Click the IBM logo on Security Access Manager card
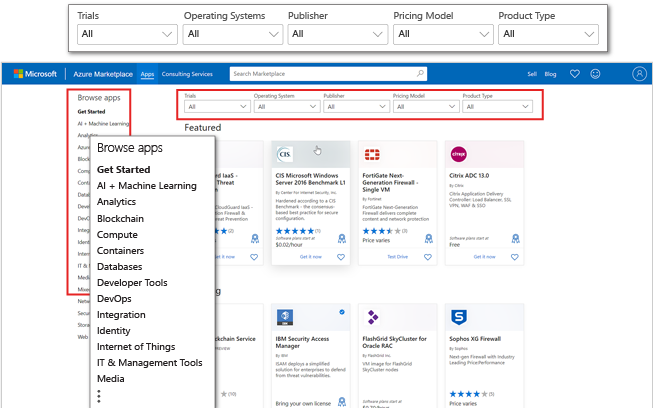Screen dimensions: 653x408 (x=285, y=317)
